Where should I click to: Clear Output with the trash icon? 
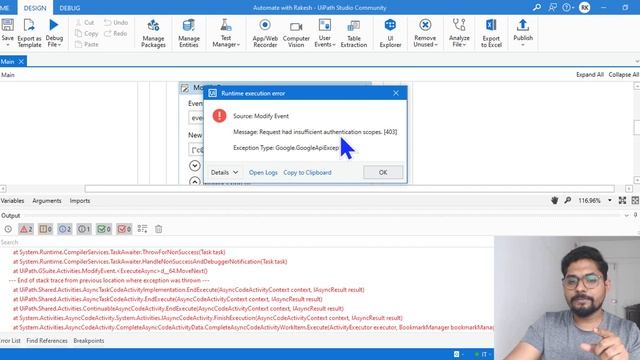(158, 229)
